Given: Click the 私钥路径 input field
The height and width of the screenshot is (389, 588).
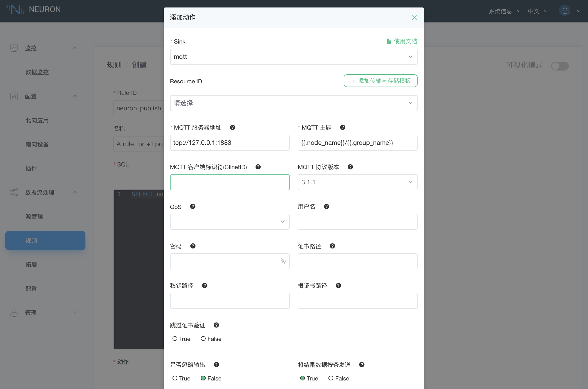Looking at the screenshot, I should (x=230, y=301).
